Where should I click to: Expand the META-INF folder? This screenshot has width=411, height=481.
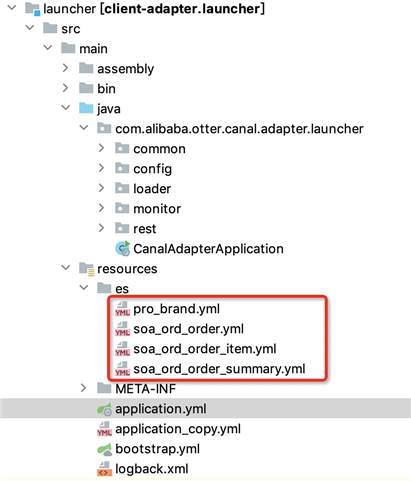point(84,388)
